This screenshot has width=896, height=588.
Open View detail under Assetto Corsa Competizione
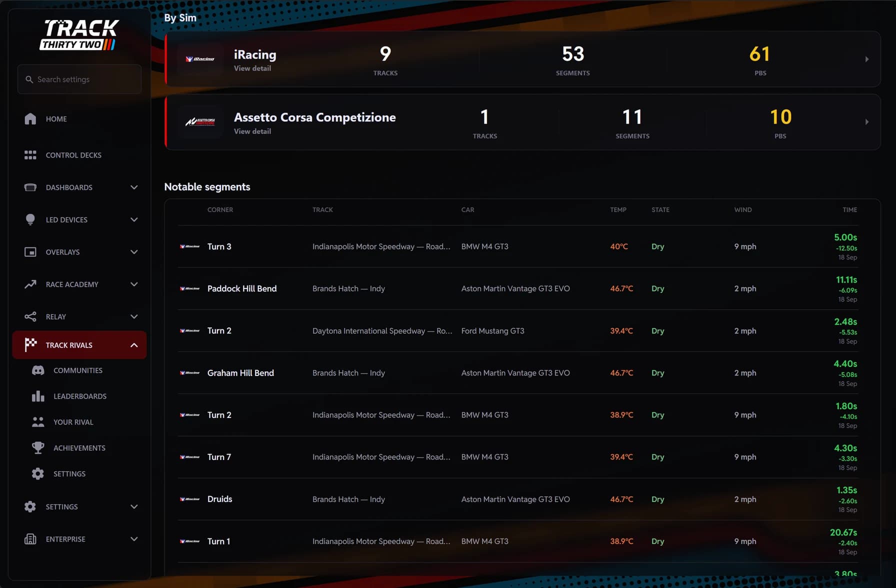tap(252, 131)
